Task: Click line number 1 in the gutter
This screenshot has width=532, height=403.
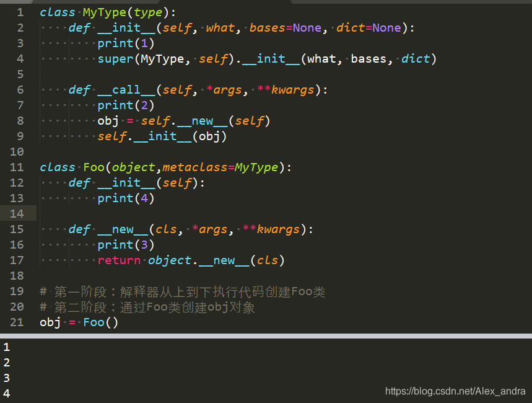Action: point(20,12)
